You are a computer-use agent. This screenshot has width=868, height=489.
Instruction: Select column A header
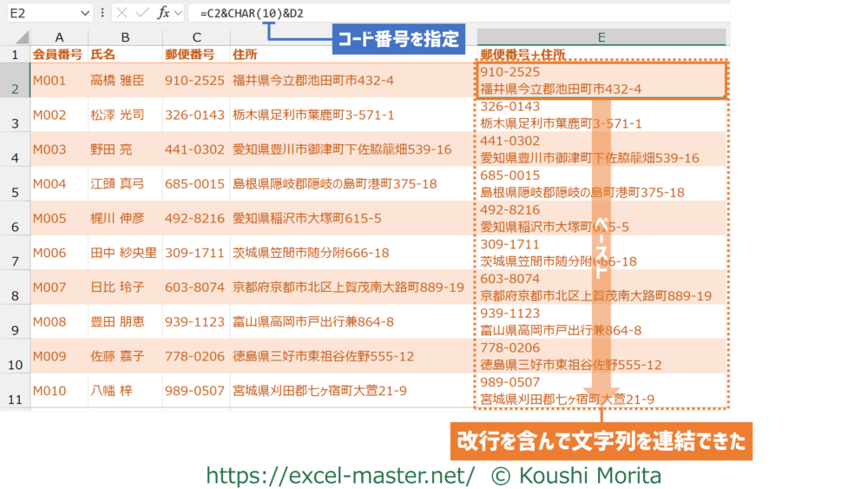point(58,37)
